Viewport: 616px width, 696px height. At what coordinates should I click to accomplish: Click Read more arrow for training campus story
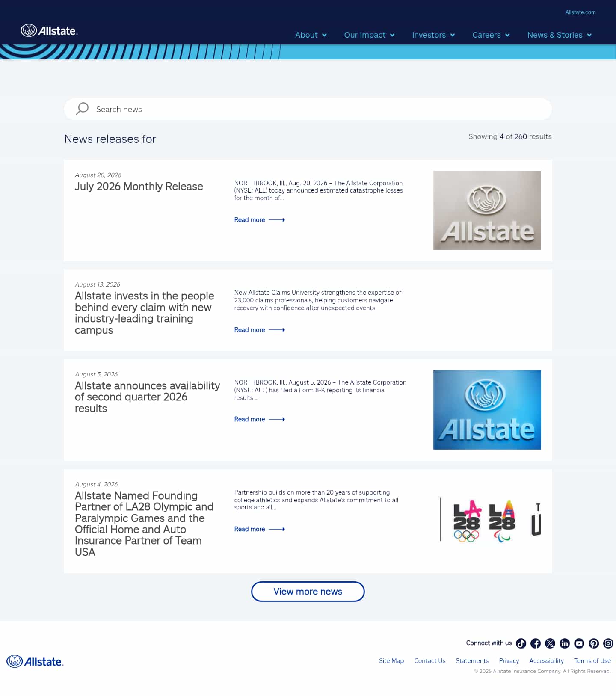[277, 330]
